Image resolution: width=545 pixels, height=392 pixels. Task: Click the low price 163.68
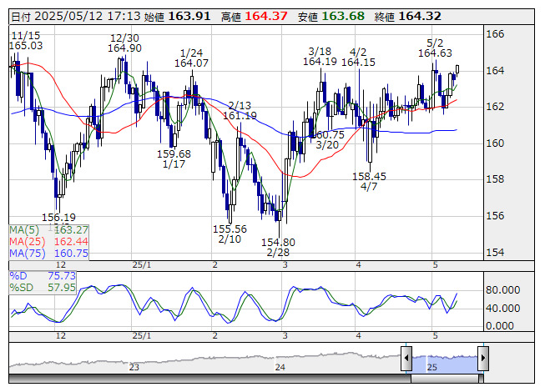coord(343,17)
